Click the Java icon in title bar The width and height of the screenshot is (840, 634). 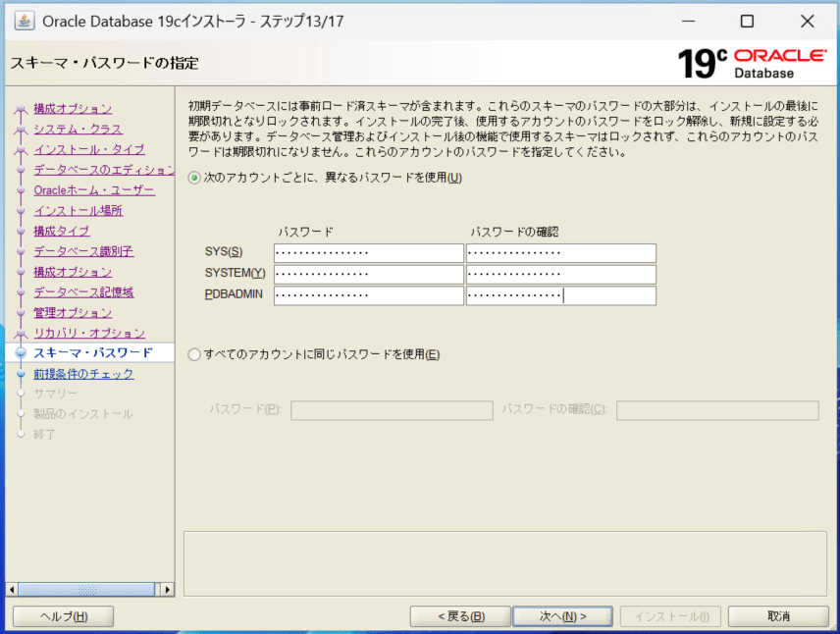tap(24, 21)
